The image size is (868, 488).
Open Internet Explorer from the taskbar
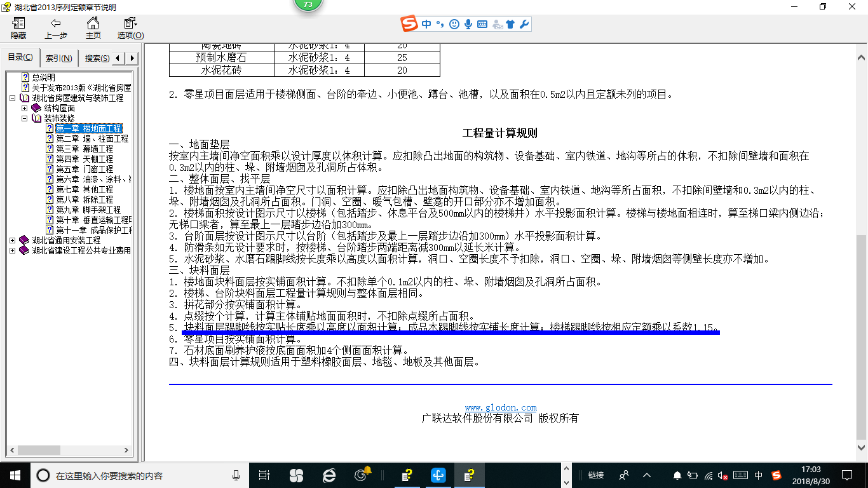[x=329, y=475]
